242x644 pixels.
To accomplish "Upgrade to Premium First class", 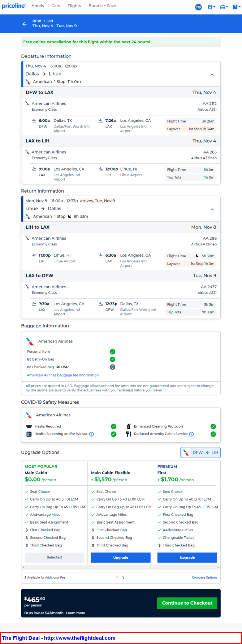I will 187,557.
